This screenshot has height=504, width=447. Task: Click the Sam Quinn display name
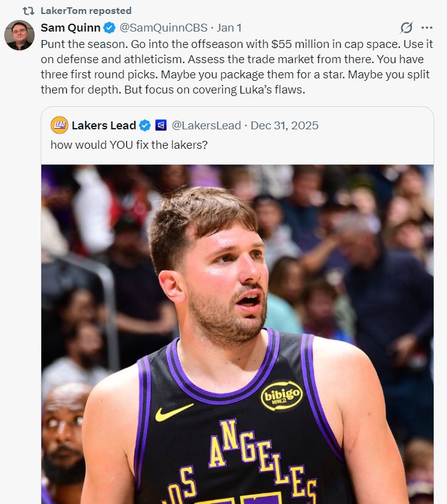(x=70, y=28)
